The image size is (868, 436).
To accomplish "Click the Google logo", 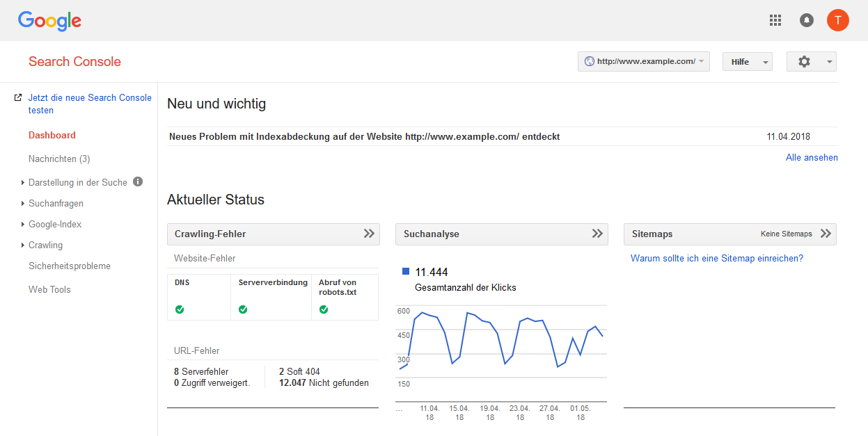I will pos(49,21).
